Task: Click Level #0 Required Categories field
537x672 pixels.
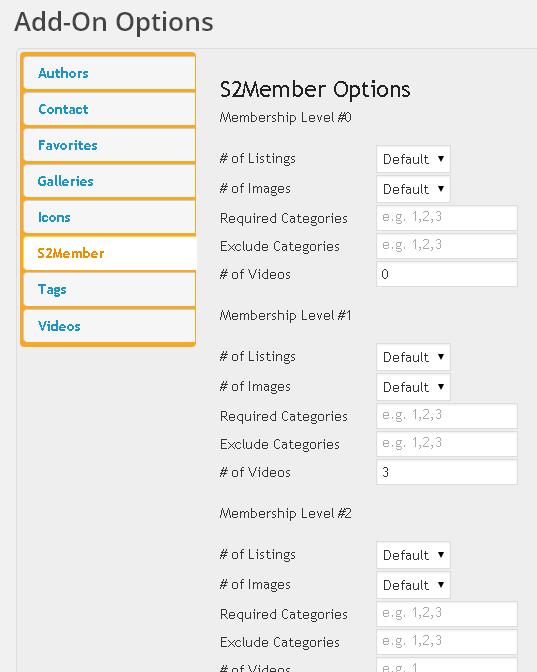Action: (x=447, y=218)
